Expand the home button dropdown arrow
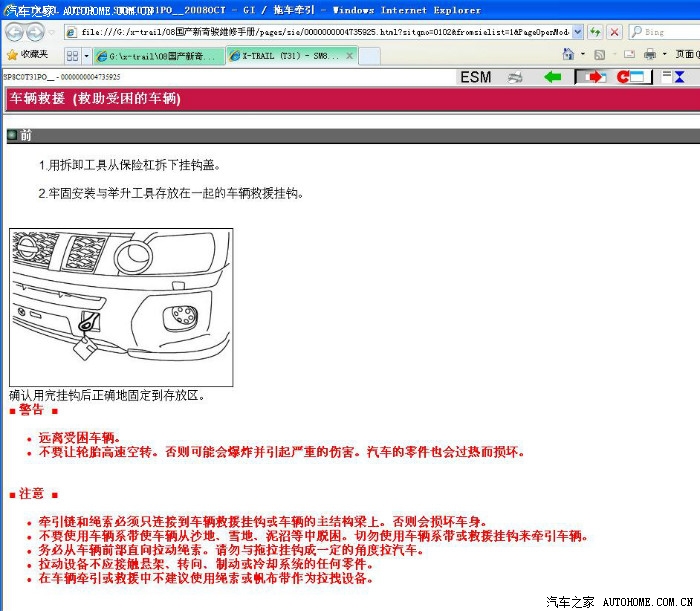 click(581, 55)
